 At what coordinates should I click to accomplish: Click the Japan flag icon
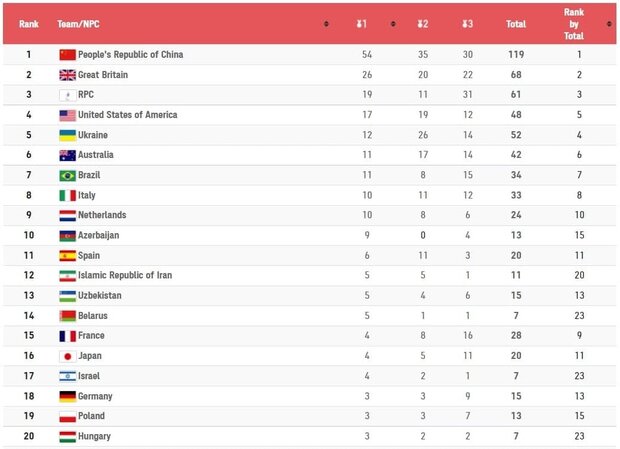tap(67, 356)
